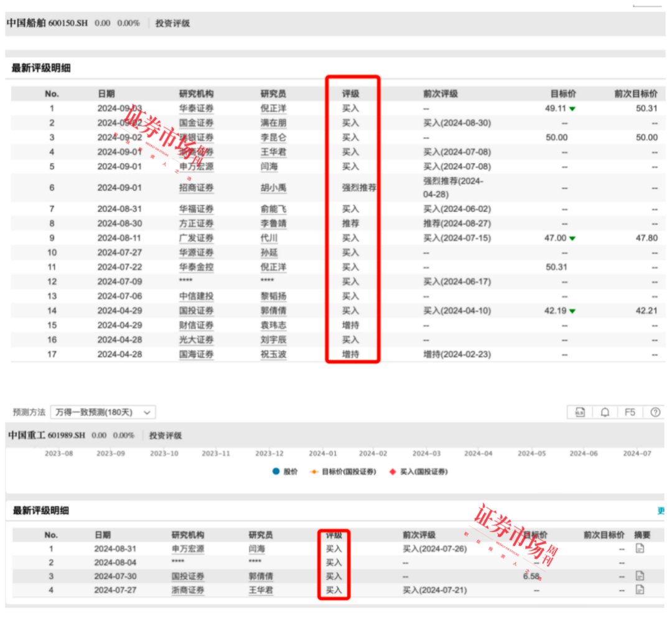
Task: Click target price 50.31 in 华泰金控 row
Action: click(x=556, y=268)
